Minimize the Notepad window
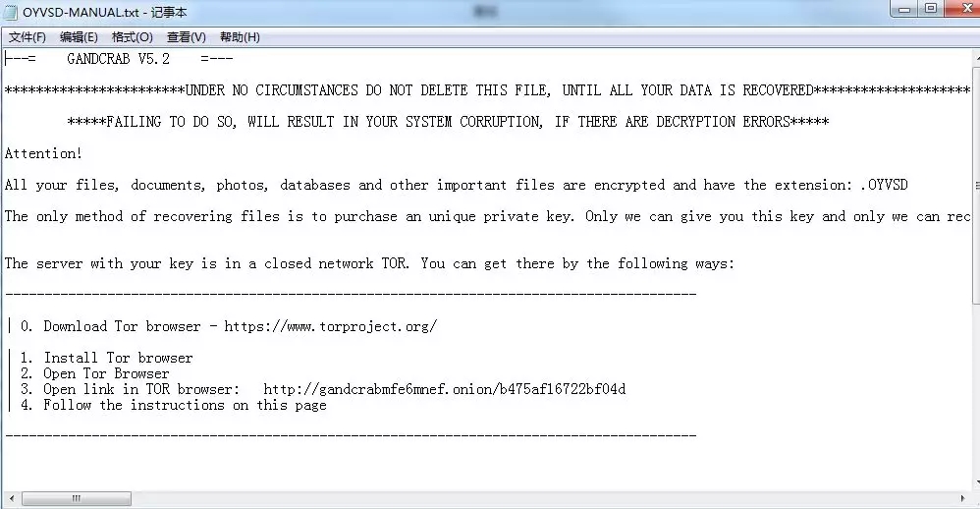This screenshot has height=509, width=980. point(904,9)
